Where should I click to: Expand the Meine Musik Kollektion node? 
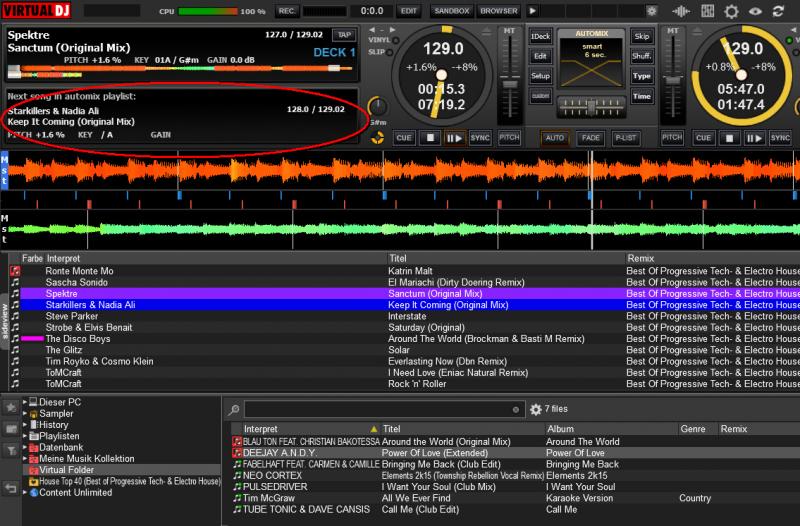[x=24, y=458]
